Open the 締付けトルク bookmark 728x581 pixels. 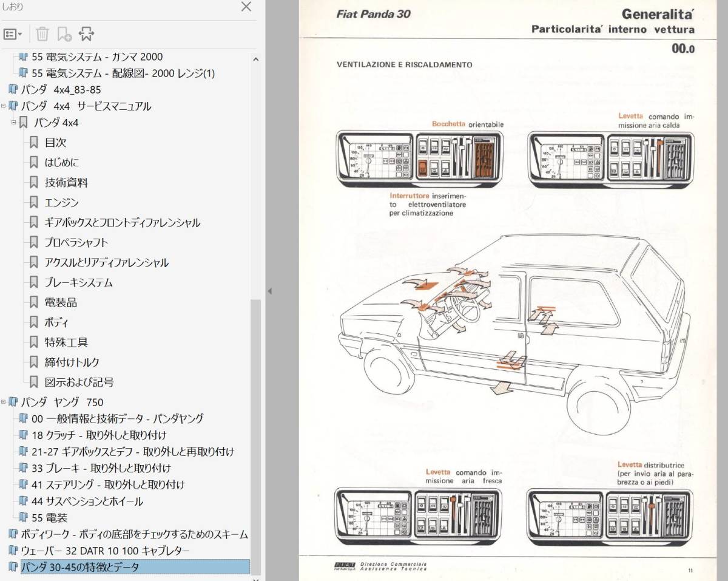[x=72, y=363]
